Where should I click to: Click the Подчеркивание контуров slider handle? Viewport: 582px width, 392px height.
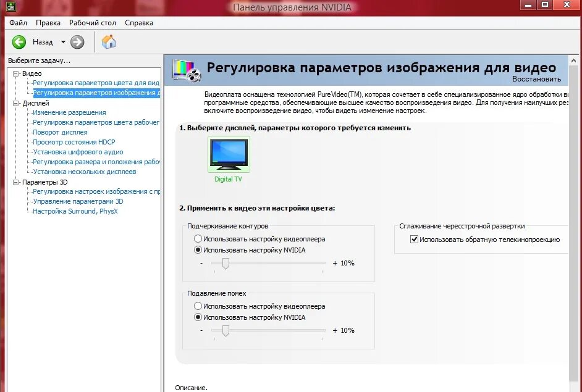pos(226,264)
